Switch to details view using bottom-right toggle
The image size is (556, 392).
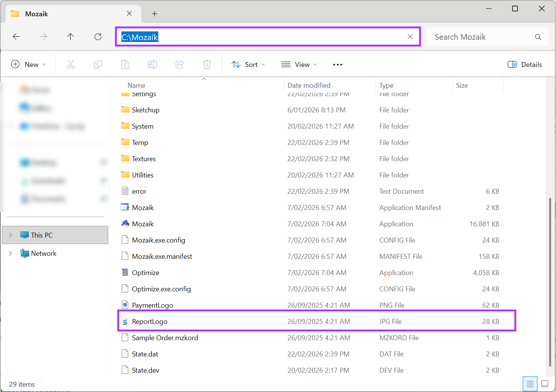pyautogui.click(x=530, y=384)
